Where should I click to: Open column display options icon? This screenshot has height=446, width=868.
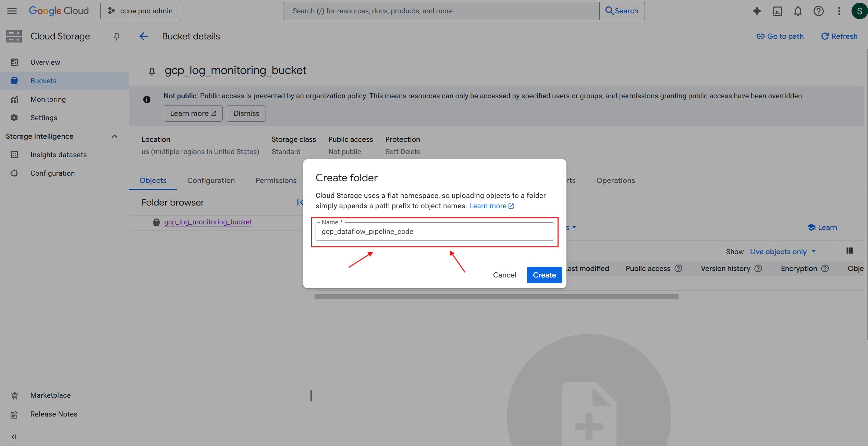point(849,251)
